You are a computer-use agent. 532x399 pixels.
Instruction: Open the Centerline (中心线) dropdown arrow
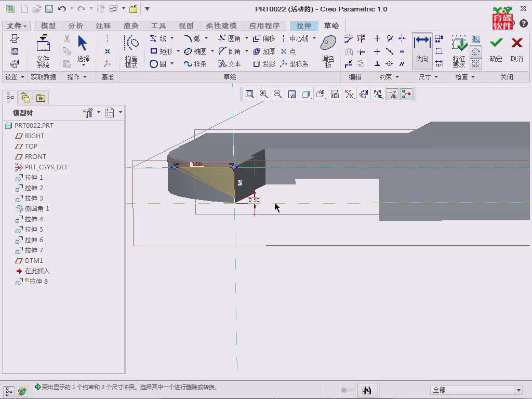click(314, 38)
